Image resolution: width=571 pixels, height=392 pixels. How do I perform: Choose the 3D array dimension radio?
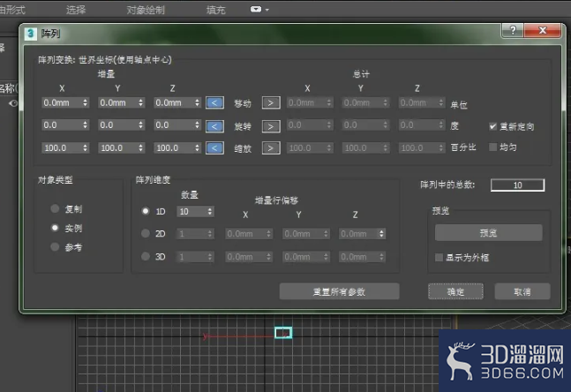(146, 256)
